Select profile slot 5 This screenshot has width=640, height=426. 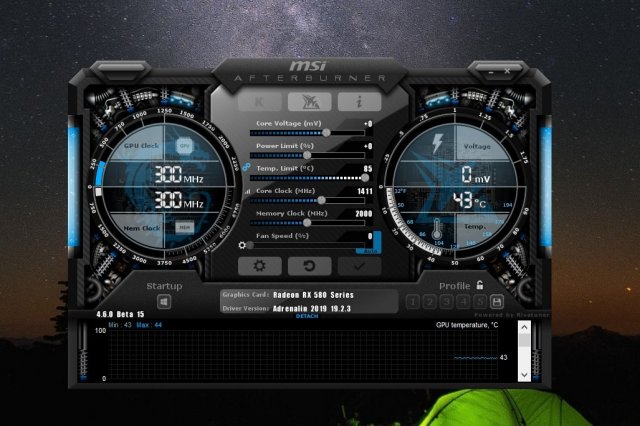[480, 302]
